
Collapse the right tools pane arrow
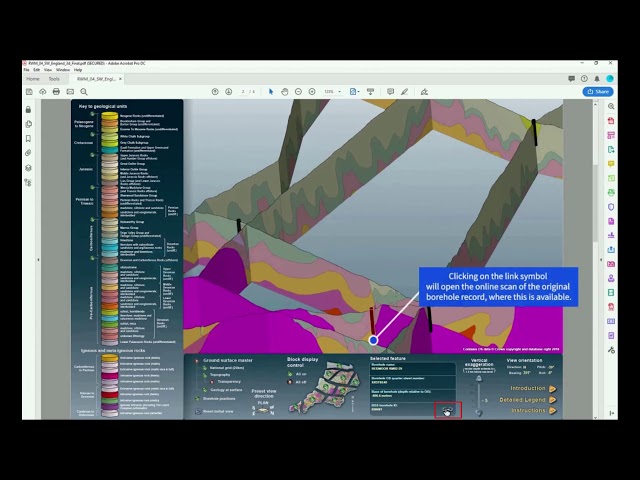601,260
